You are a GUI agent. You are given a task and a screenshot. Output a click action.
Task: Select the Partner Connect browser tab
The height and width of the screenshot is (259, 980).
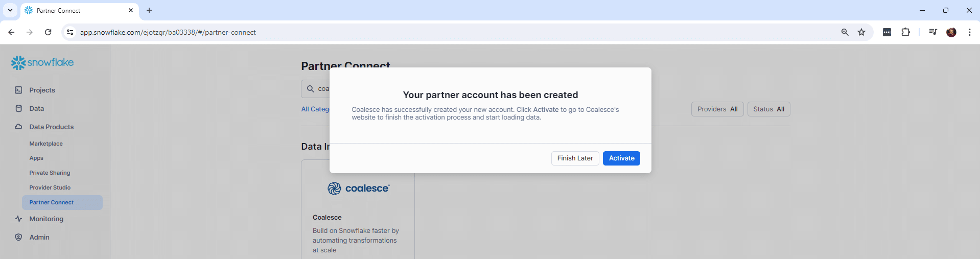click(x=79, y=11)
